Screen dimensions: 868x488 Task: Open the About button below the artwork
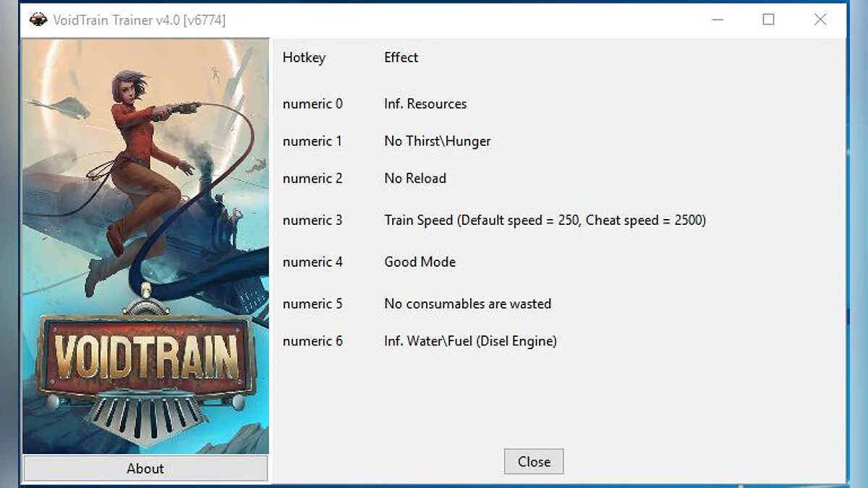tap(145, 468)
